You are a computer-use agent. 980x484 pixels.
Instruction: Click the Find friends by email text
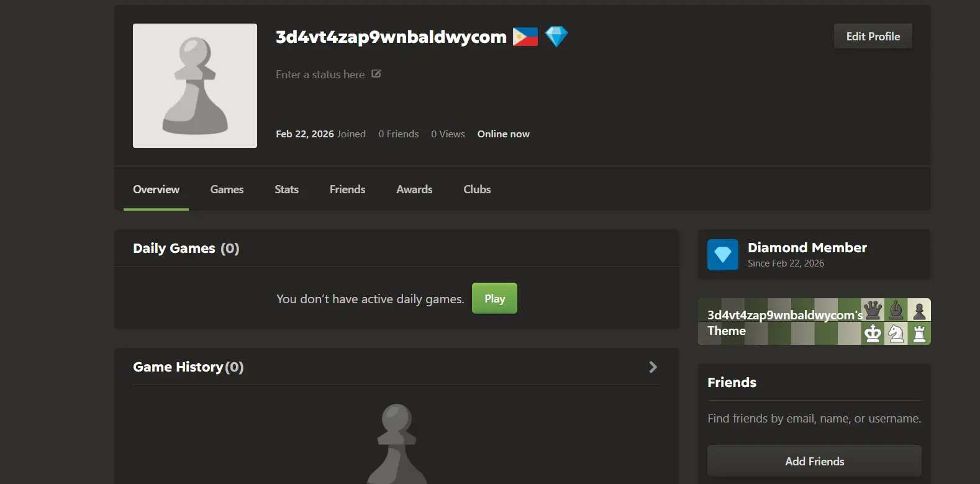814,419
